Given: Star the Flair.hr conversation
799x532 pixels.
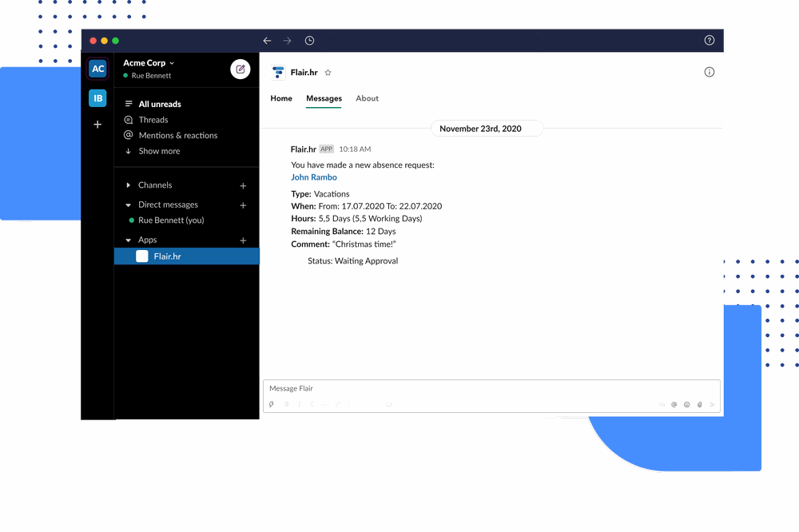Looking at the screenshot, I should tap(328, 73).
